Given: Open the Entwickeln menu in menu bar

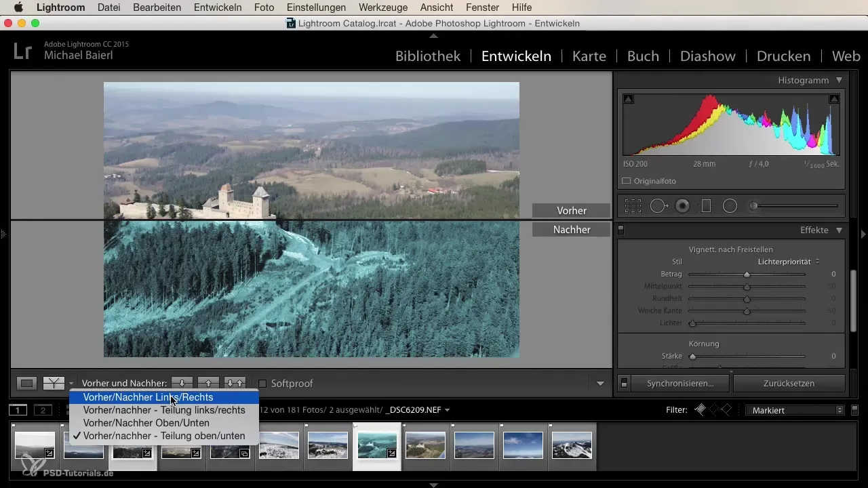Looking at the screenshot, I should click(x=217, y=7).
